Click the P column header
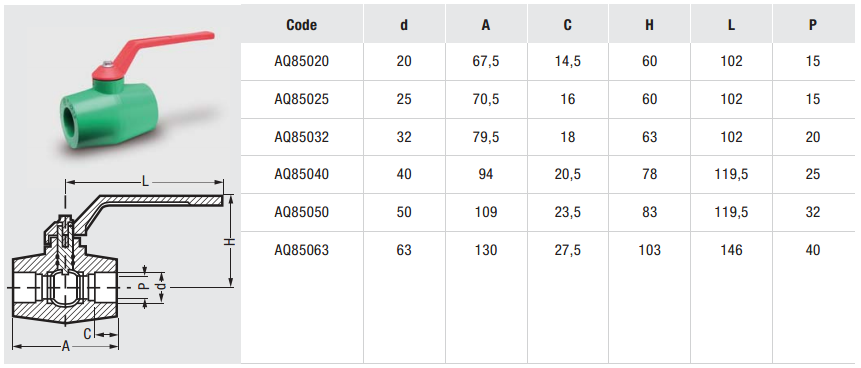 pos(813,25)
